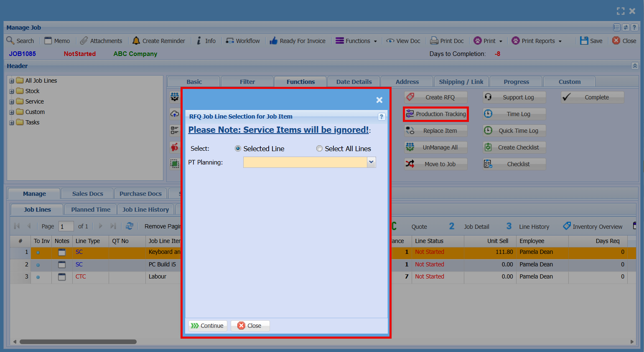Click the Complete checkmark icon
The image size is (644, 352).
click(x=567, y=97)
